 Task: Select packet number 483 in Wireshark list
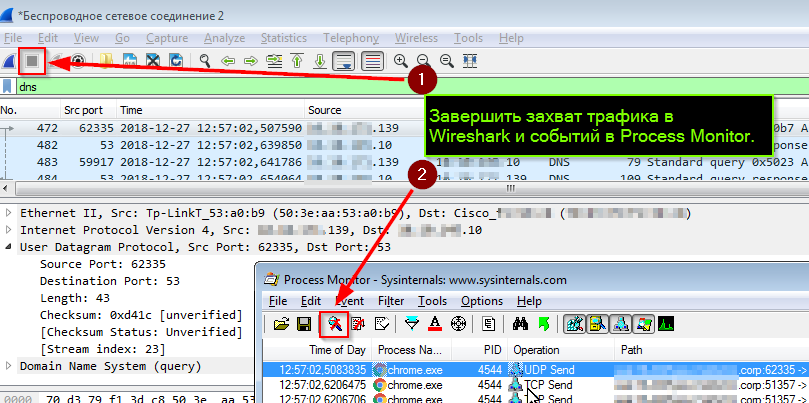pos(404,162)
